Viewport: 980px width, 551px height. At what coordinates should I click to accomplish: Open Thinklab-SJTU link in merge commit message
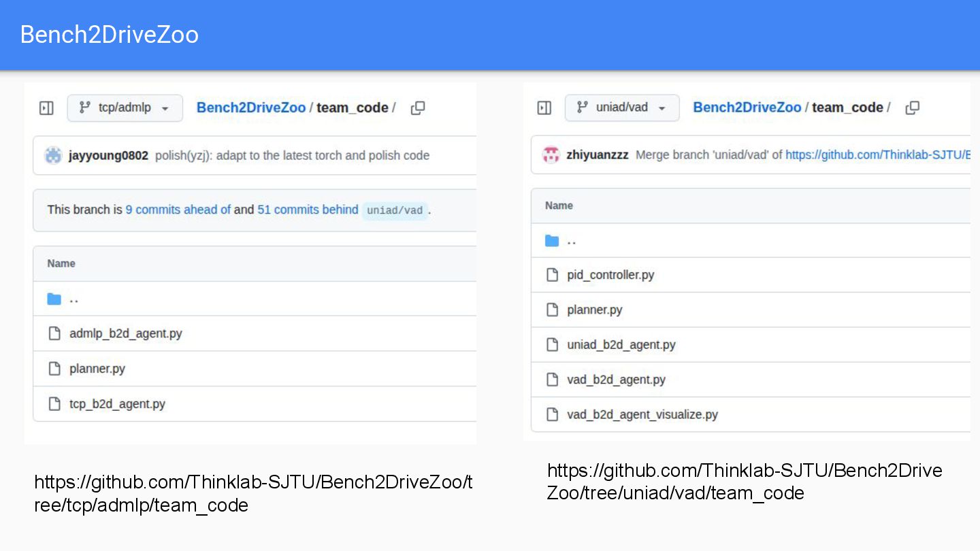click(x=877, y=155)
